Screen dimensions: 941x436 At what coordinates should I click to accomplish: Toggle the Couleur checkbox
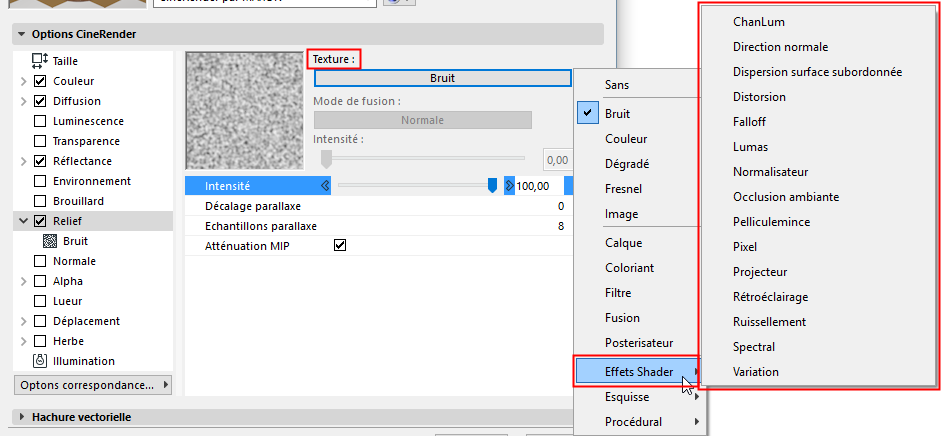(40, 81)
